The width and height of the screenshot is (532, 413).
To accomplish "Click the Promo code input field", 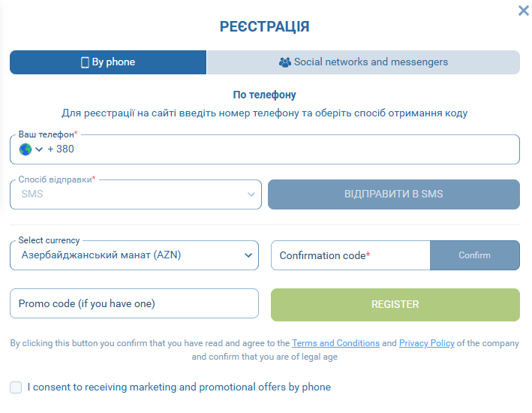I will click(134, 304).
